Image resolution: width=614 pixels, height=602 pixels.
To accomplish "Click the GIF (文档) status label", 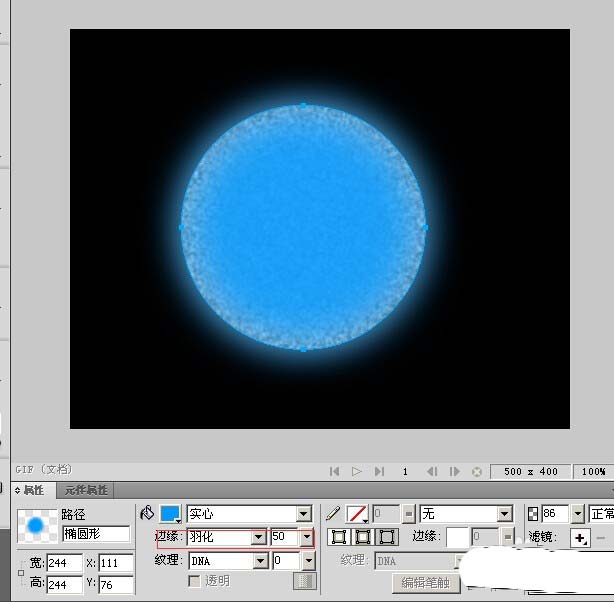I will (44, 469).
